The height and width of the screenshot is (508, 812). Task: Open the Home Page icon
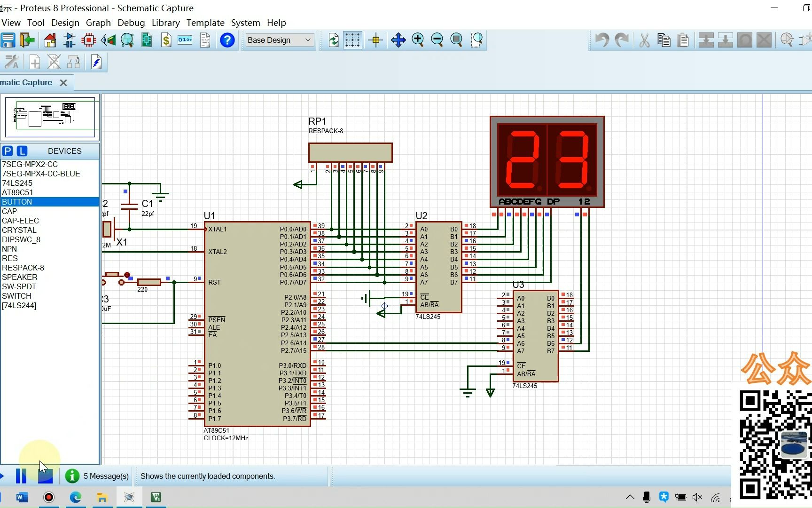(50, 40)
